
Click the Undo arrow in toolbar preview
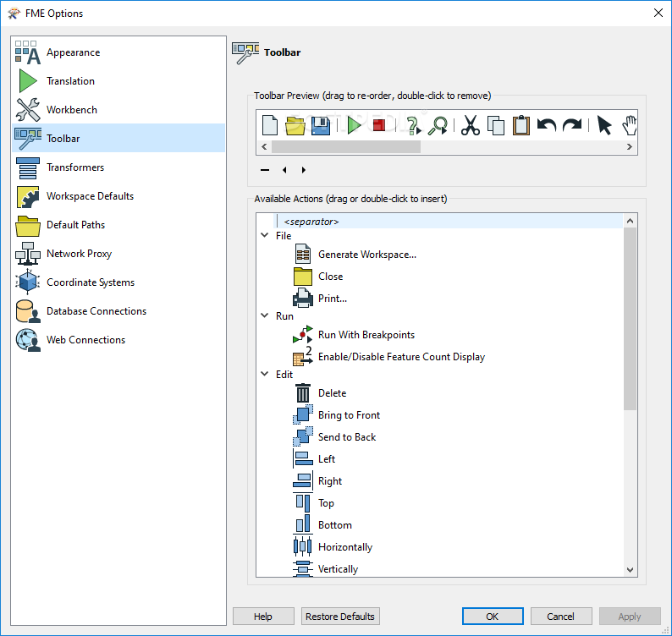[x=547, y=125]
